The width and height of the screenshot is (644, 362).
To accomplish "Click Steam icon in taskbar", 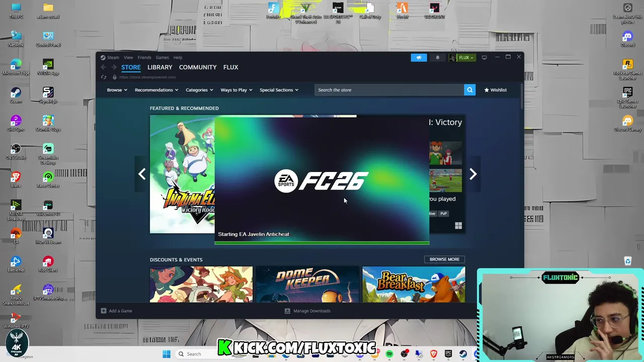I will coord(463,354).
